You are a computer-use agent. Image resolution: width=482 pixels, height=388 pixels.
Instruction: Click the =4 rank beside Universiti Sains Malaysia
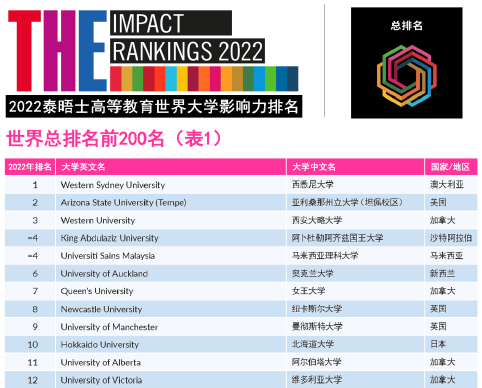pyautogui.click(x=30, y=256)
